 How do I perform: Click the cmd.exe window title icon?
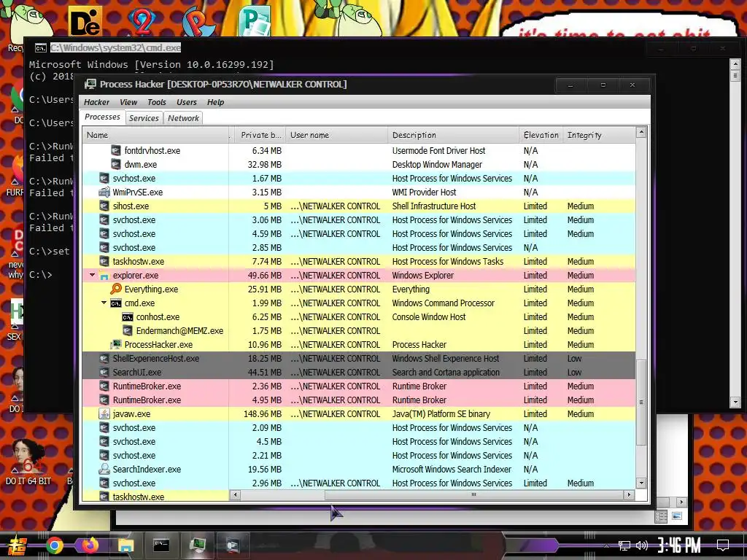41,47
